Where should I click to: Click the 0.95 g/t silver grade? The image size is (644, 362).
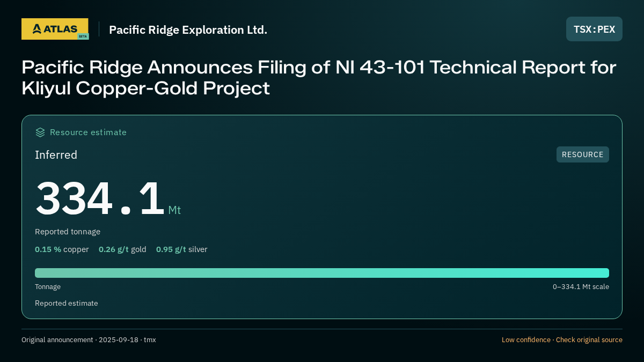(182, 249)
